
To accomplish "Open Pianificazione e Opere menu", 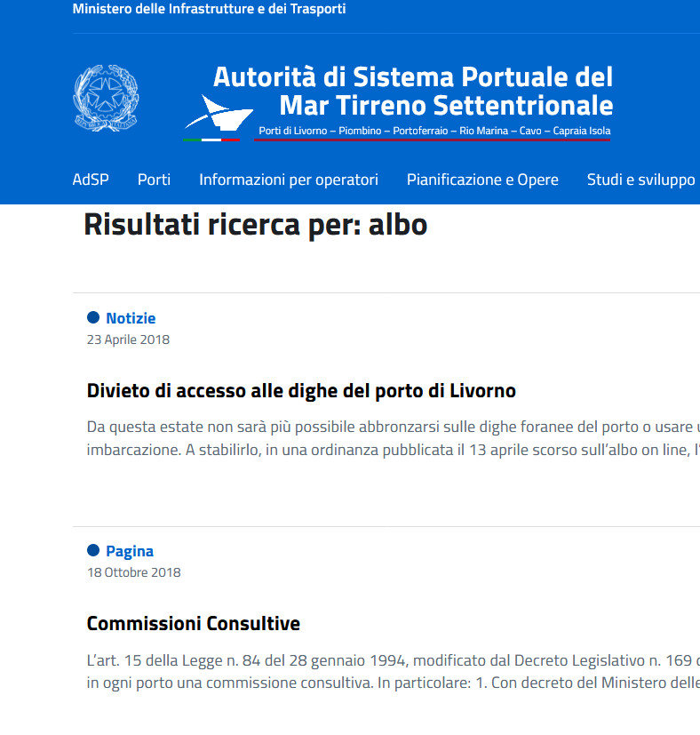I will (482, 180).
